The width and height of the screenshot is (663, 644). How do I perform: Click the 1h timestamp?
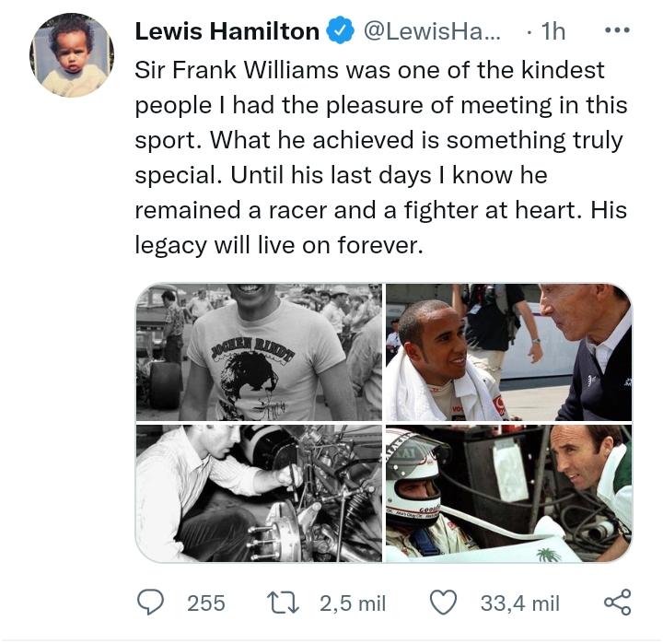pos(553,31)
